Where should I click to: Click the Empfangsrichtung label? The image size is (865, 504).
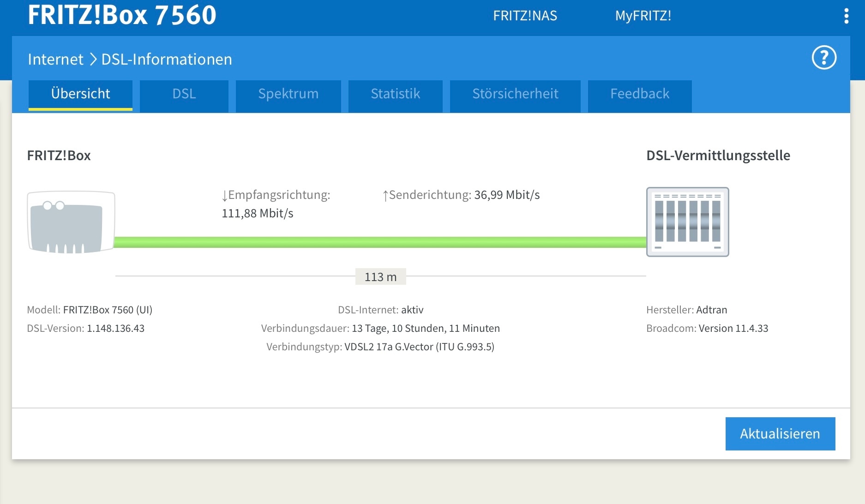point(276,195)
